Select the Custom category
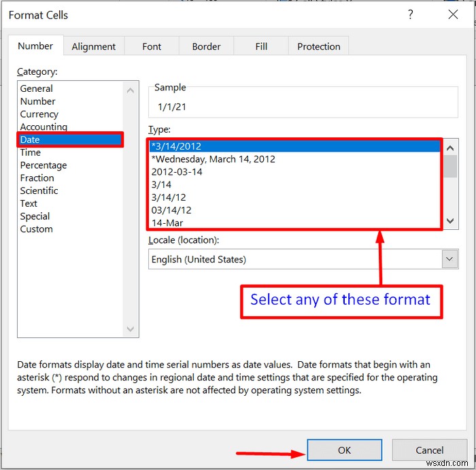This screenshot has height=470, width=476. click(71, 229)
